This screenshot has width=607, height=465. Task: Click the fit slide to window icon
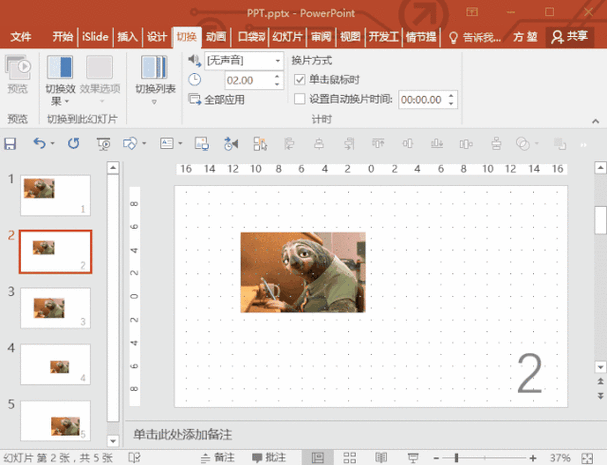(587, 458)
